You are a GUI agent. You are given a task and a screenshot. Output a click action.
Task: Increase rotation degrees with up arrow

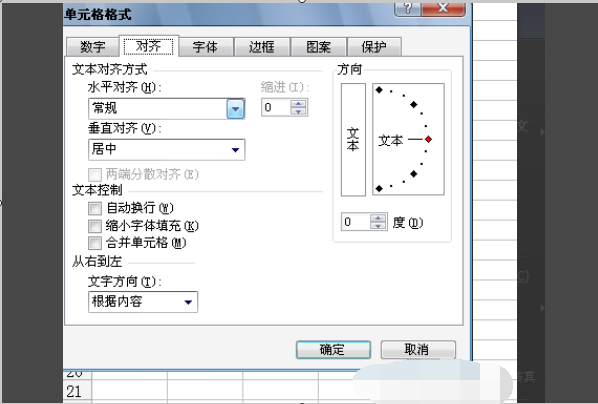(x=378, y=218)
